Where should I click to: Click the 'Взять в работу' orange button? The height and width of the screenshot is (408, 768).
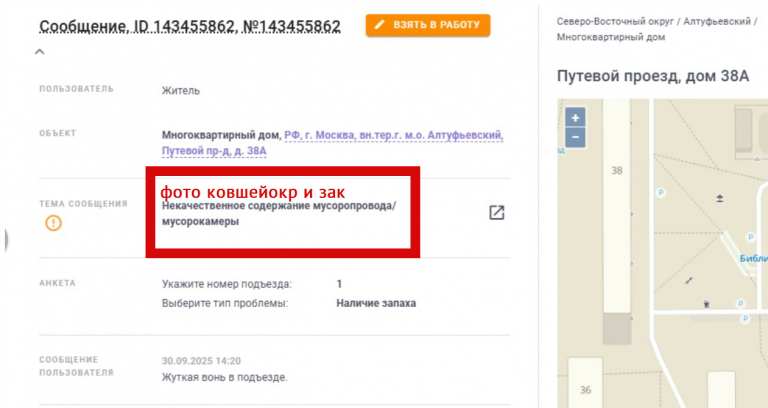(428, 25)
